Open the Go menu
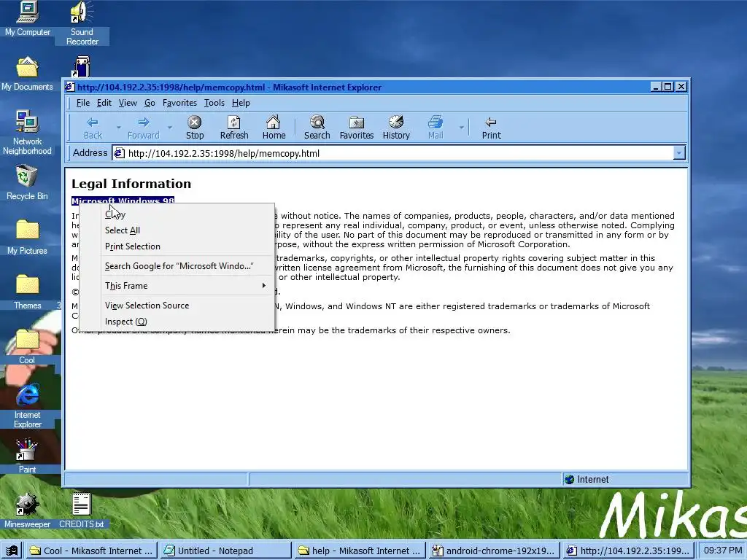 click(150, 103)
